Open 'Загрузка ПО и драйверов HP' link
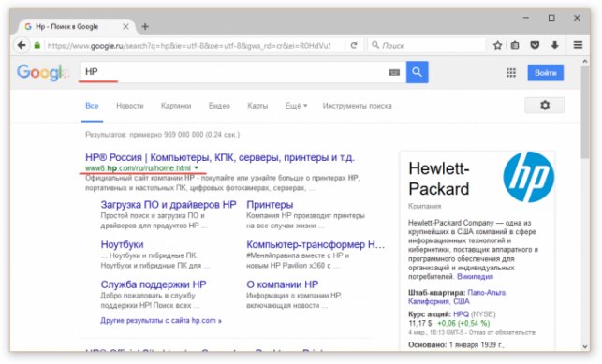This screenshot has height=364, width=602. coord(169,204)
